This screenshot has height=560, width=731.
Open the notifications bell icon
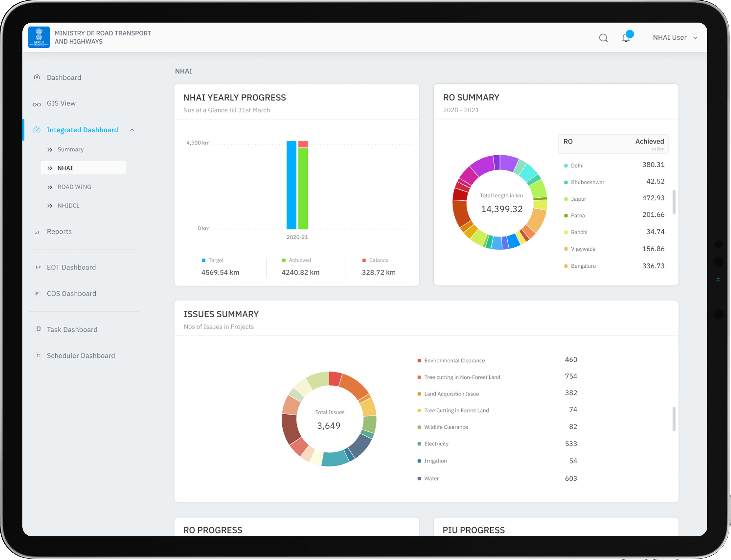[x=626, y=37]
